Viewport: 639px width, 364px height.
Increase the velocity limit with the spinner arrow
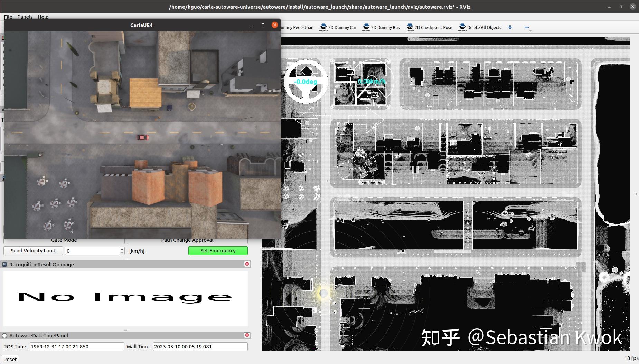point(122,249)
